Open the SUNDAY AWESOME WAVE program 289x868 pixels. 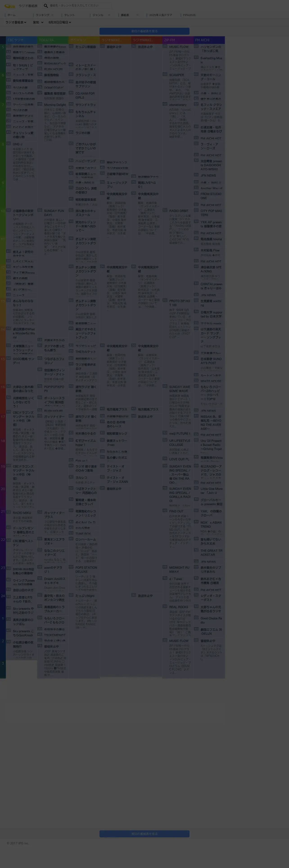point(180,389)
